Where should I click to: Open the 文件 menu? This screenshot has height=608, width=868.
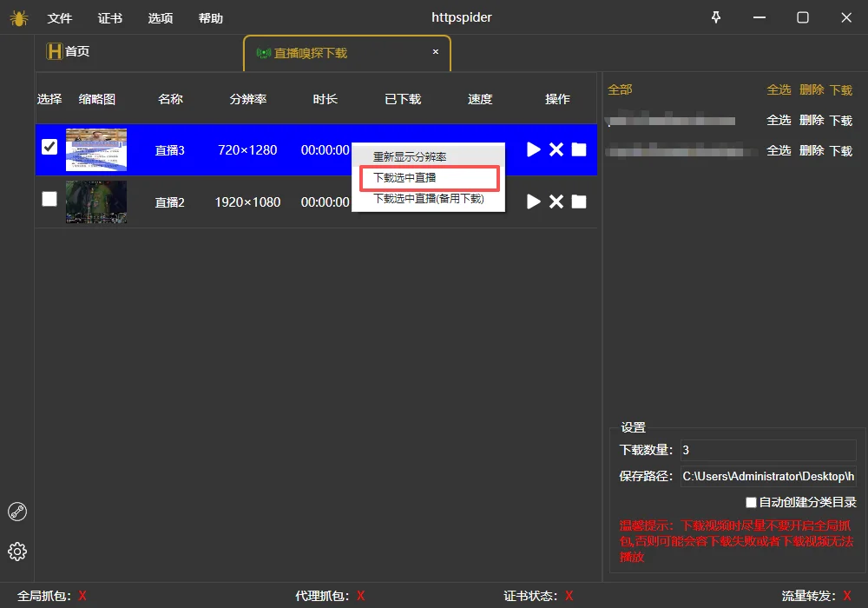[60, 18]
